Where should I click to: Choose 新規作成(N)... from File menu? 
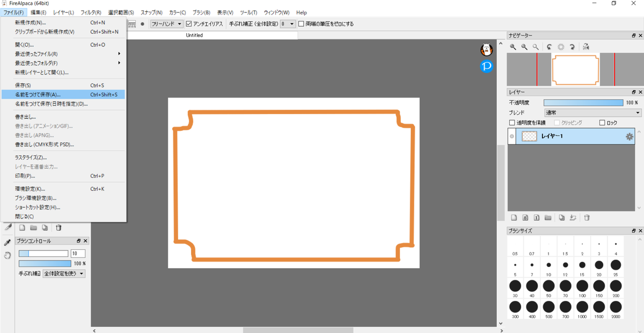point(63,23)
